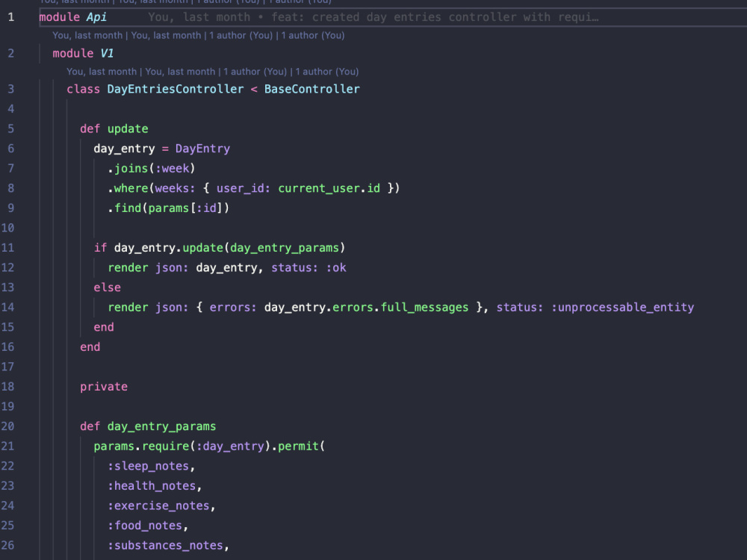The image size is (747, 560).
Task: Click line number 1 in the gutter
Action: tap(11, 17)
